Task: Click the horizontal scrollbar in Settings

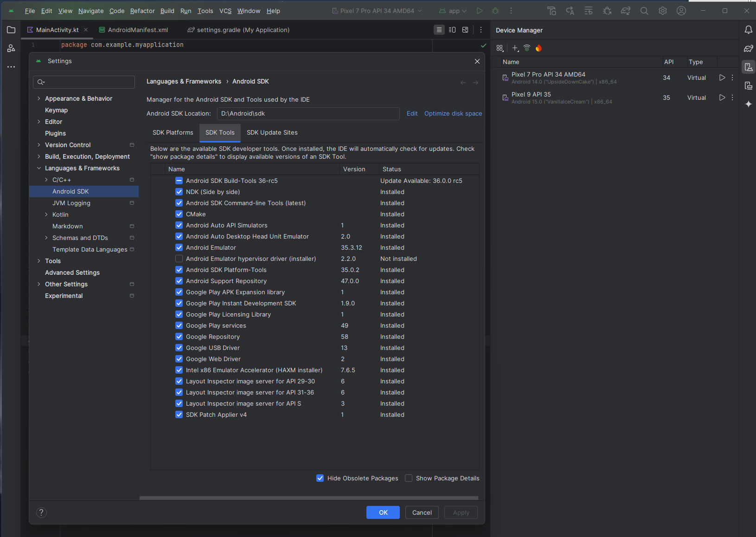Action: 309,498
